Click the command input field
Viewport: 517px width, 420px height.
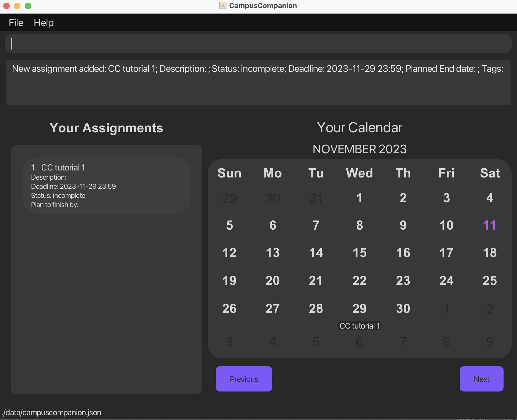pos(258,44)
